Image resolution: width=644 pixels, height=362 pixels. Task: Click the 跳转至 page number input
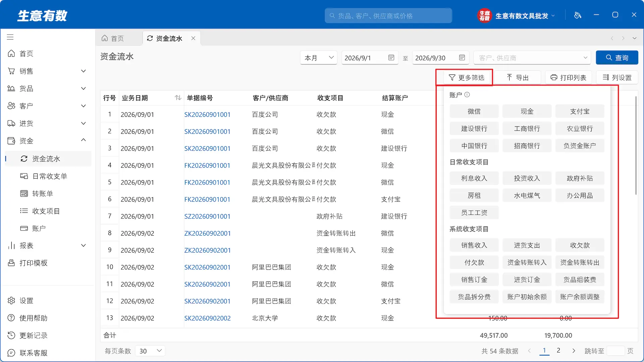615,351
